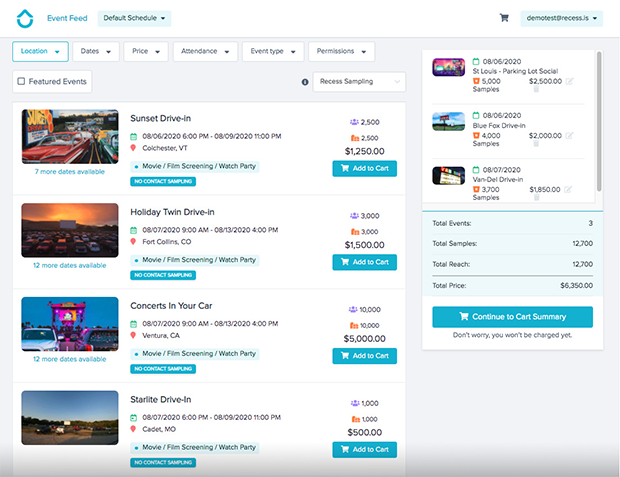
Task: Delete St Louis Parking Lot Social from cart
Action: (x=536, y=89)
